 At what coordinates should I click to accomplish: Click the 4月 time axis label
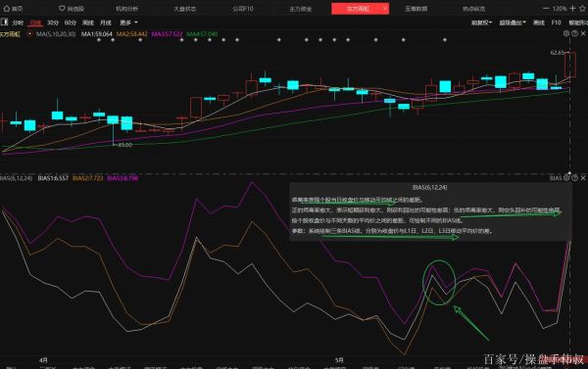pyautogui.click(x=43, y=360)
